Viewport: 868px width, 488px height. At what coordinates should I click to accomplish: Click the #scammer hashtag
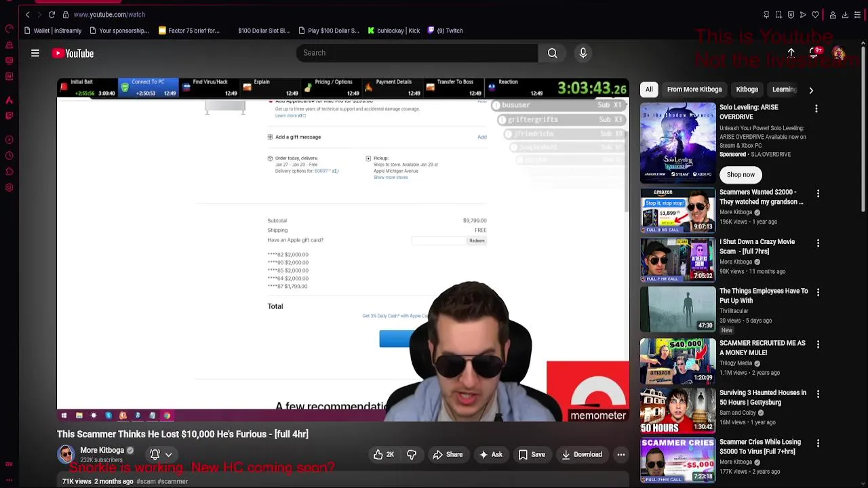(173, 481)
